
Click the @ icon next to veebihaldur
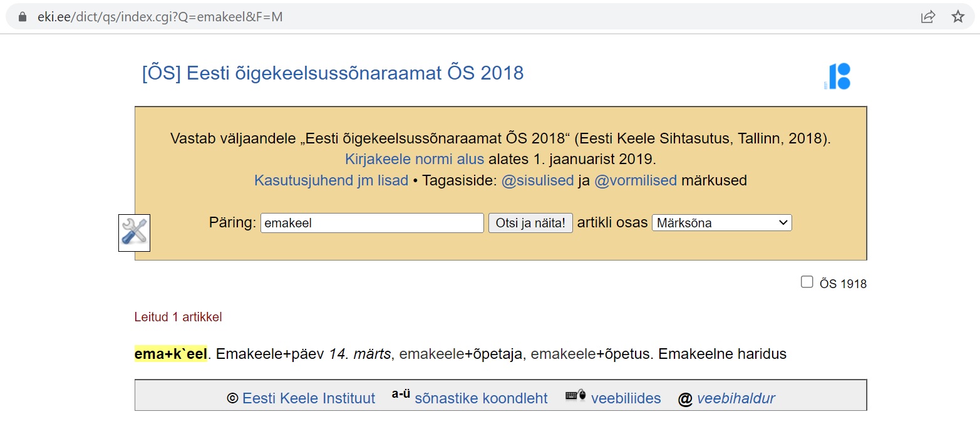click(686, 398)
